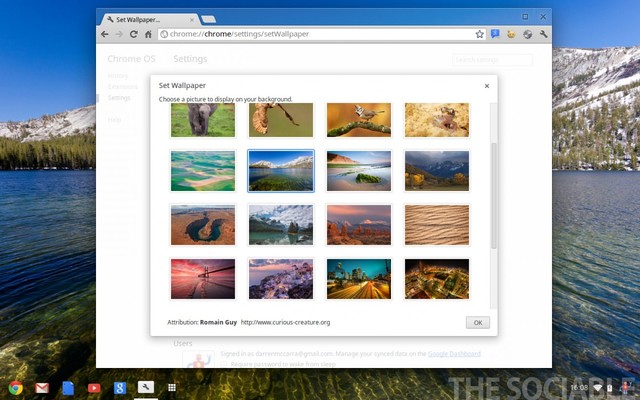Open the home page via the house icon
The height and width of the screenshot is (400, 640).
coord(148,34)
